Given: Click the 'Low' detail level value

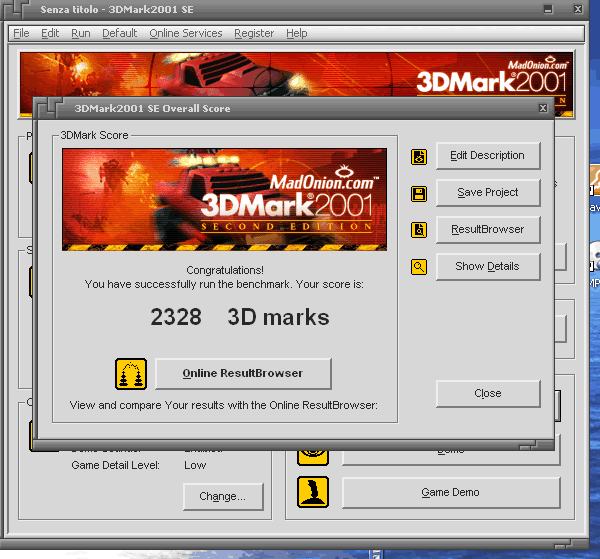Looking at the screenshot, I should point(195,466).
